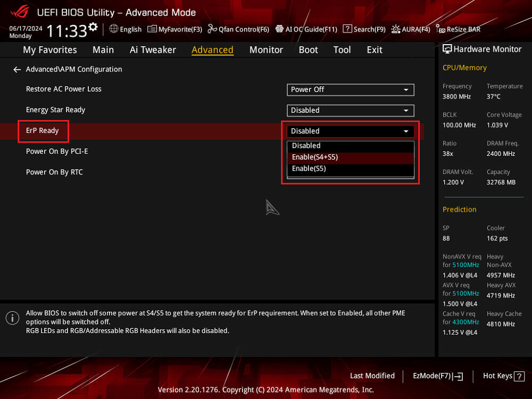Viewport: 532px width, 399px height.
Task: Click the ROG logo icon
Action: click(x=20, y=12)
